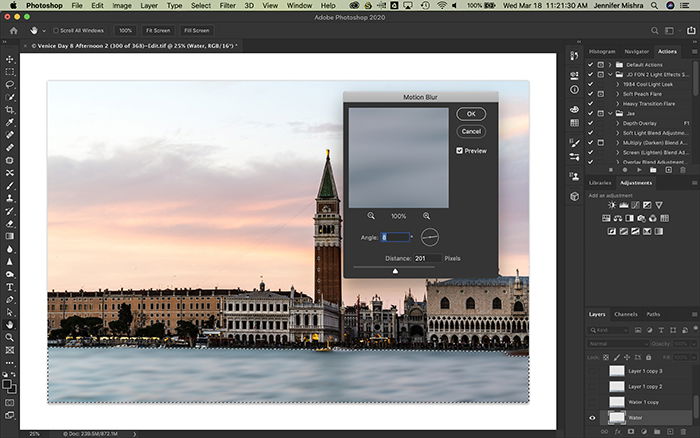Image resolution: width=700 pixels, height=438 pixels.
Task: Collapse the Jae actions folder
Action: [610, 113]
